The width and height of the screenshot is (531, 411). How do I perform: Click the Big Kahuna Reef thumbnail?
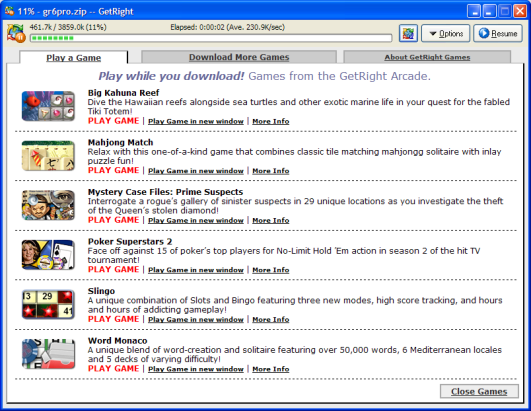pos(48,106)
